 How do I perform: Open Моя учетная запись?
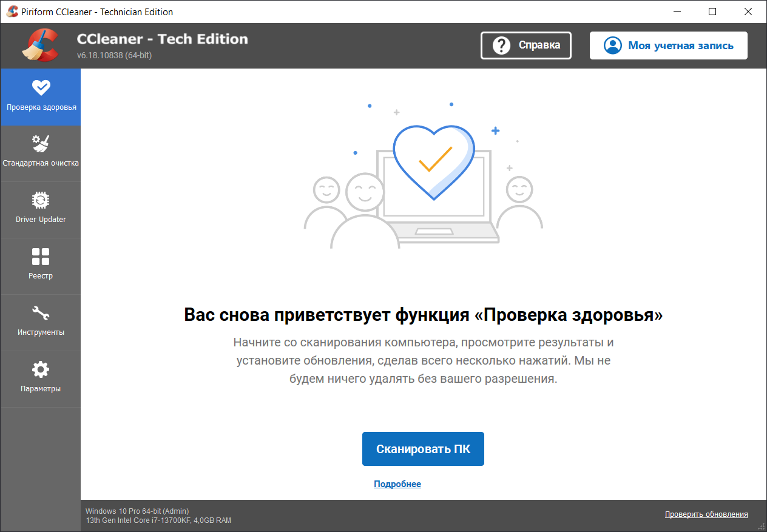point(669,45)
